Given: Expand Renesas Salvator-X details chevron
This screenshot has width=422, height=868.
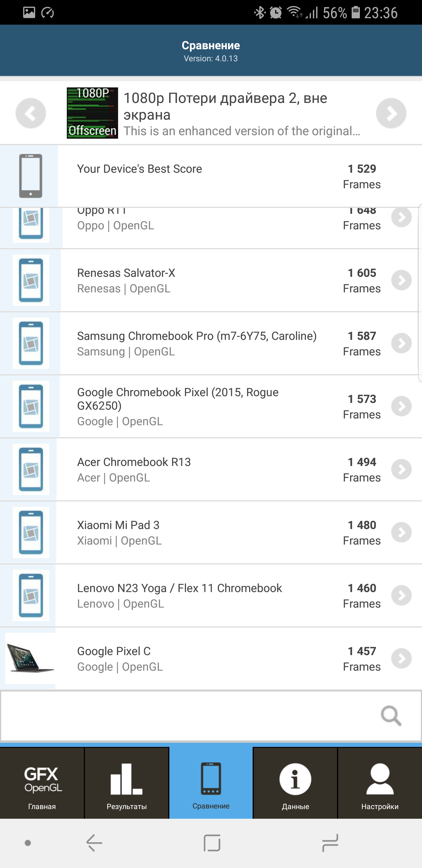Looking at the screenshot, I should pos(401,280).
